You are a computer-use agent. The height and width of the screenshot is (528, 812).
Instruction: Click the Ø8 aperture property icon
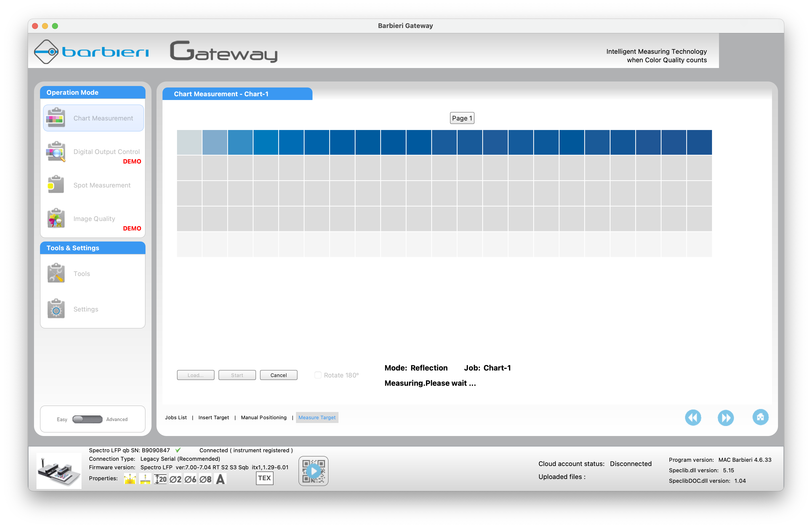pos(205,479)
